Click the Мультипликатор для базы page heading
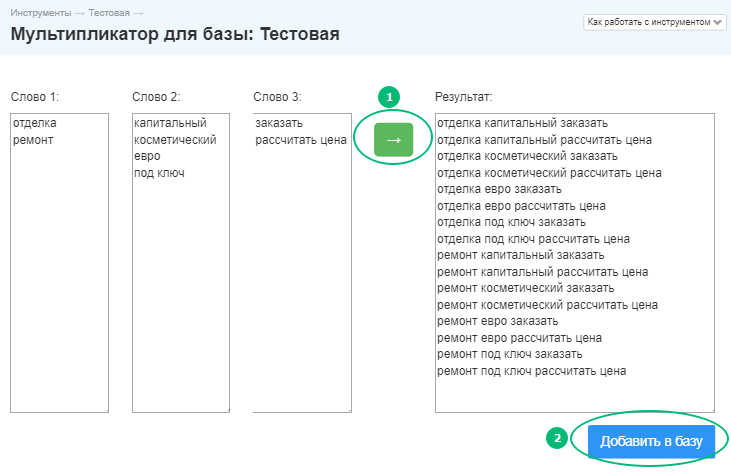 [x=175, y=34]
